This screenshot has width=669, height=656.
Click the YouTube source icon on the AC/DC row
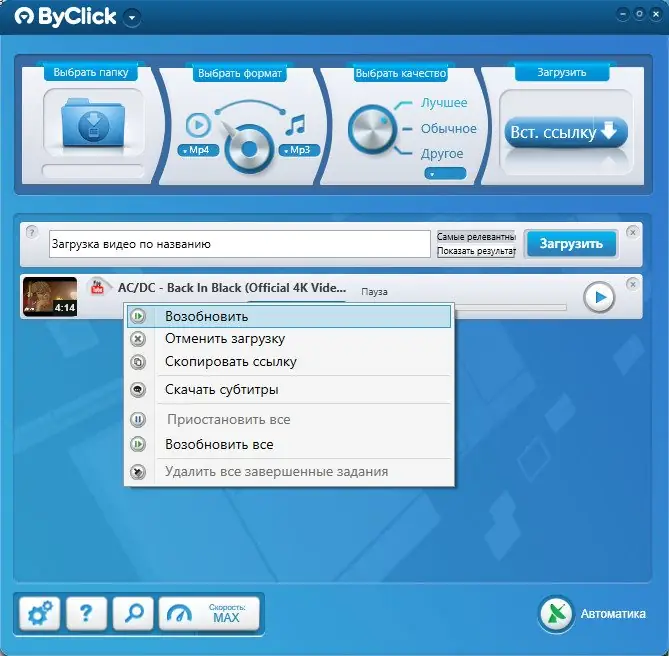point(97,286)
